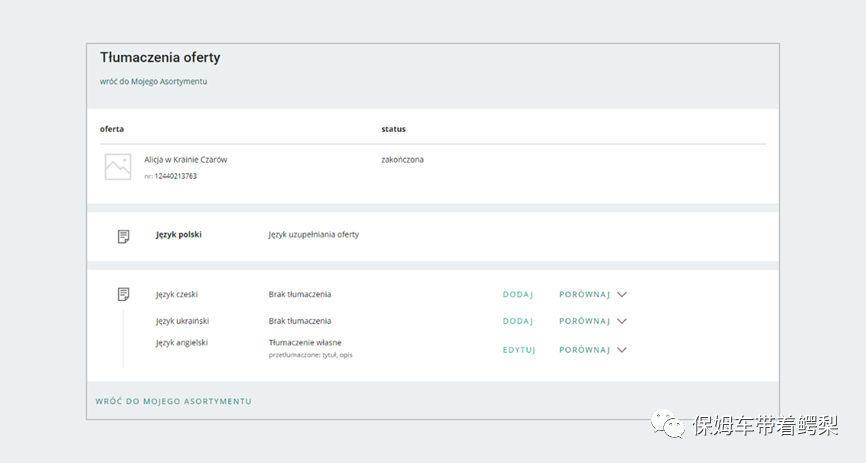This screenshot has width=866, height=463.
Task: Expand the chevron in the Język ukraiński row
Action: pyautogui.click(x=622, y=321)
